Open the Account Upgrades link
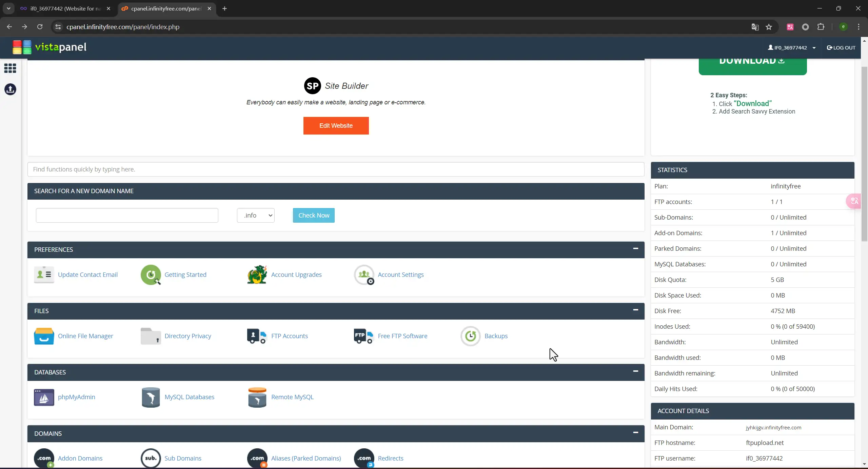 click(296, 274)
